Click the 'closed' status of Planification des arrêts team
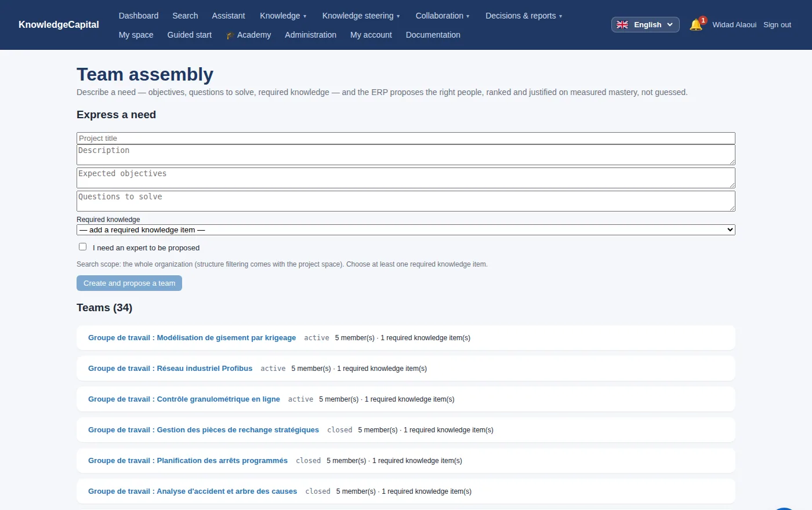812x510 pixels. (x=309, y=461)
